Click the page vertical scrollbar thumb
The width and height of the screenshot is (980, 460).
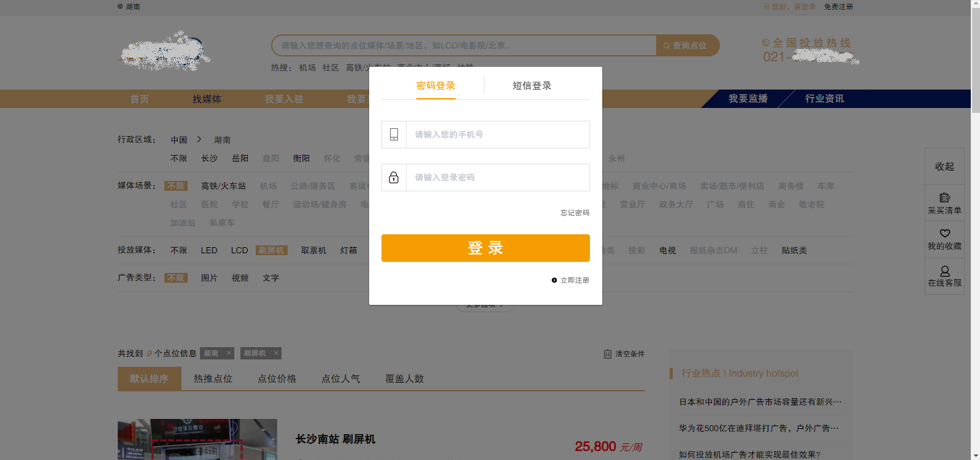(975, 60)
